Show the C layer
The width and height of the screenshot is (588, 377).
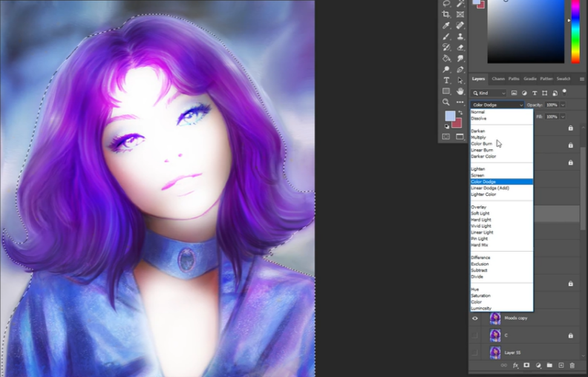474,335
